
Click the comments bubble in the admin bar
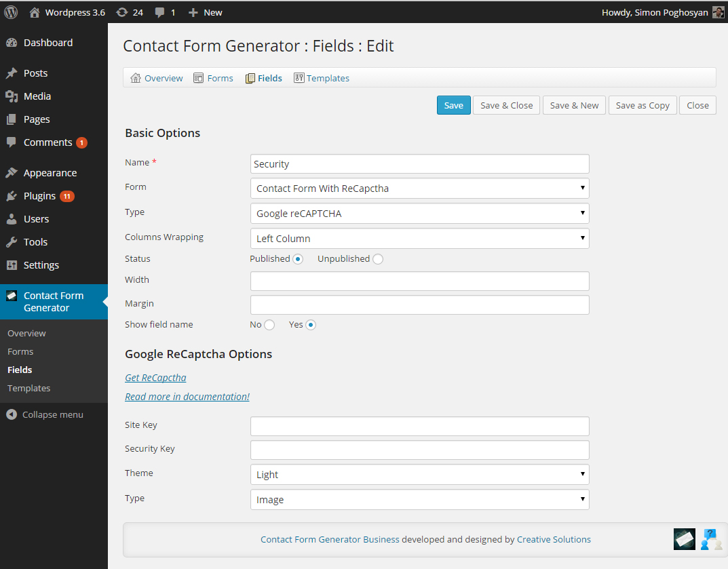[x=159, y=12]
